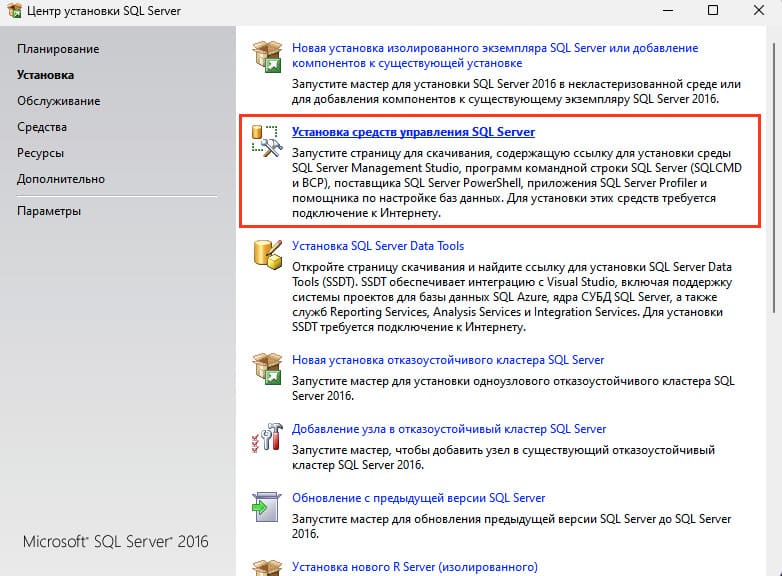Click the new standalone SQL Server installation box icon

[267, 56]
